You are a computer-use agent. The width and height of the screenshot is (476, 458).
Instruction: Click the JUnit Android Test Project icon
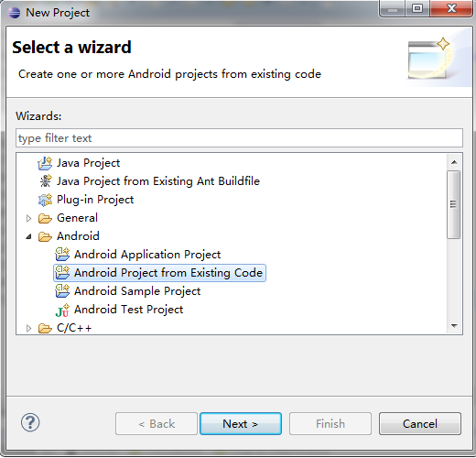point(62,310)
